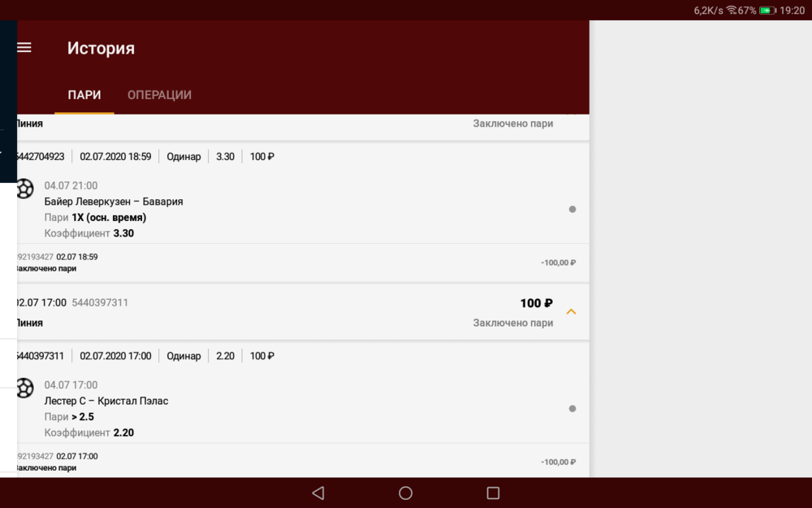Tap the Wi-Fi status icon
Viewport: 812px width, 508px height.
(x=732, y=11)
